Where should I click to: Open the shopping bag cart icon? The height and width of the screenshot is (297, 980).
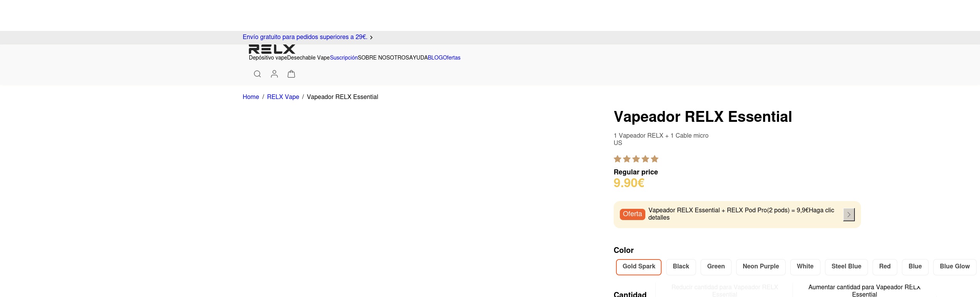click(291, 74)
